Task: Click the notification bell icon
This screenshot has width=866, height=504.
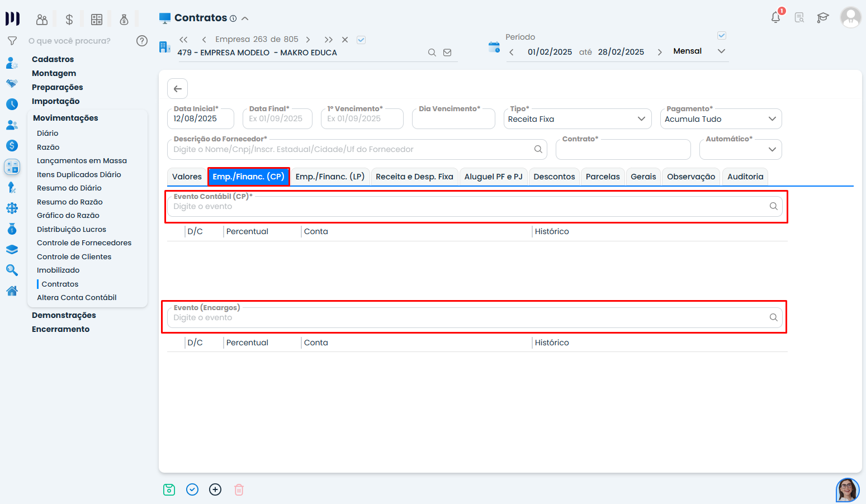Action: coord(775,17)
